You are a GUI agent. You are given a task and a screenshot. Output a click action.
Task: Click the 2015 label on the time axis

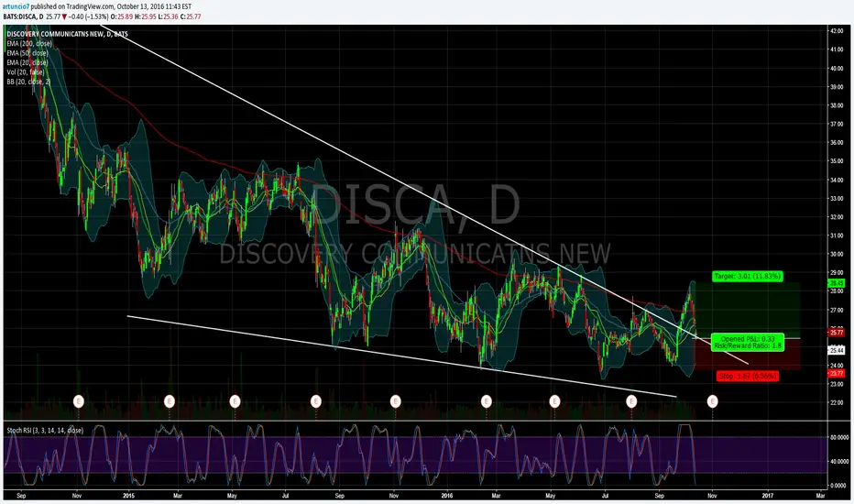128,496
